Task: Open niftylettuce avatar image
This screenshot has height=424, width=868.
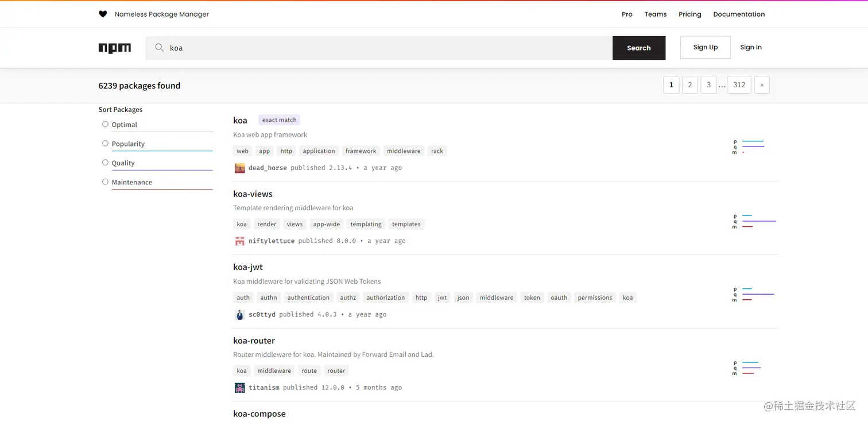Action: click(x=240, y=241)
